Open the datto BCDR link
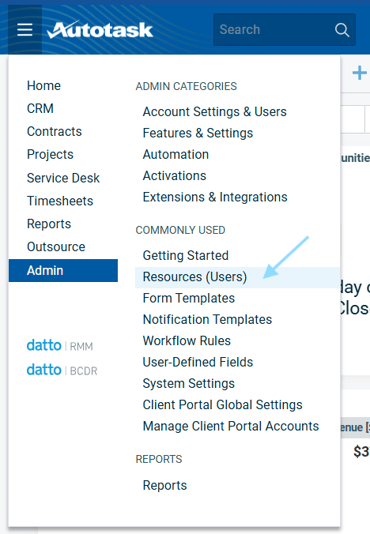The height and width of the screenshot is (534, 370). (62, 370)
